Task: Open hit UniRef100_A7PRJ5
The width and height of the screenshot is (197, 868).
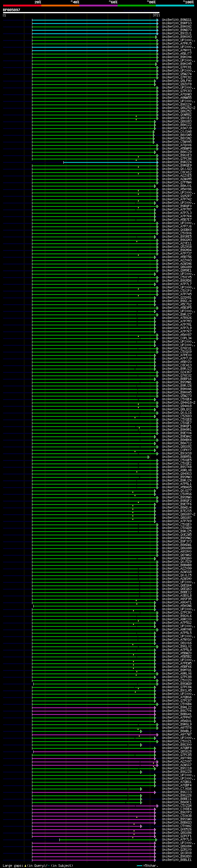Action: pyautogui.click(x=176, y=43)
